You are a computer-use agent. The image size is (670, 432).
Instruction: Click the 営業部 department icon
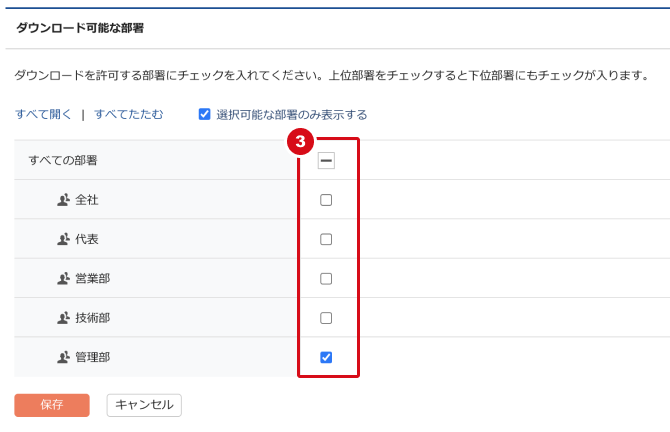(x=63, y=278)
